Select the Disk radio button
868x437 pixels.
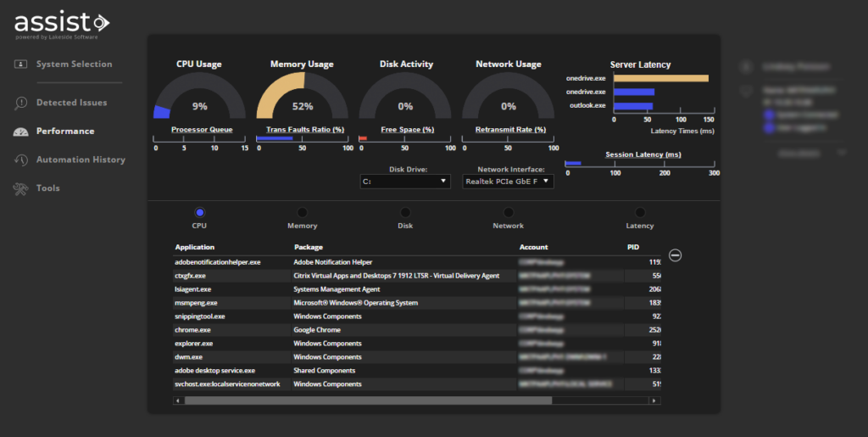(405, 212)
